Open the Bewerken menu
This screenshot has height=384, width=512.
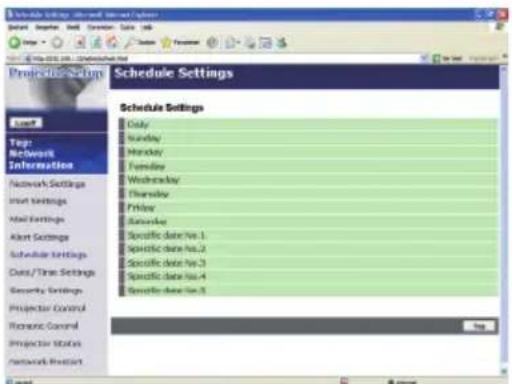[x=47, y=27]
